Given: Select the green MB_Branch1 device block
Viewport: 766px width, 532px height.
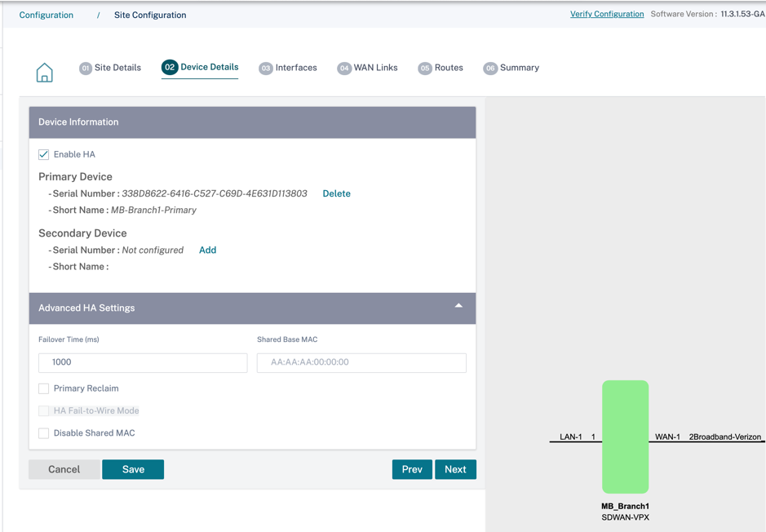Looking at the screenshot, I should pos(625,437).
